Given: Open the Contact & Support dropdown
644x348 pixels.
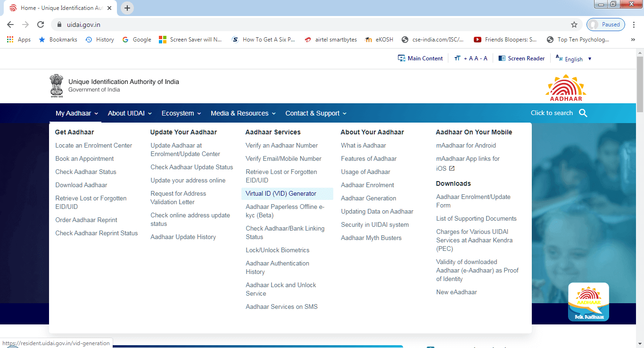Looking at the screenshot, I should [316, 113].
